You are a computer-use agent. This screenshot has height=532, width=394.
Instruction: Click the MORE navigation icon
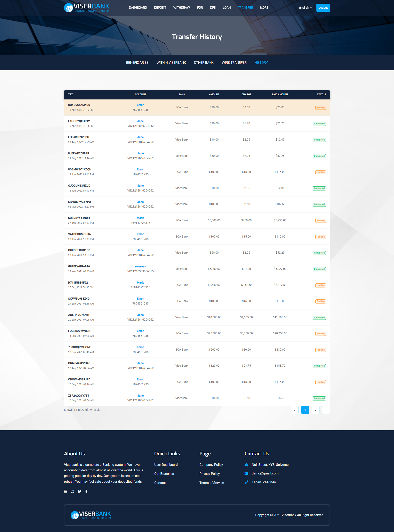tap(264, 7)
